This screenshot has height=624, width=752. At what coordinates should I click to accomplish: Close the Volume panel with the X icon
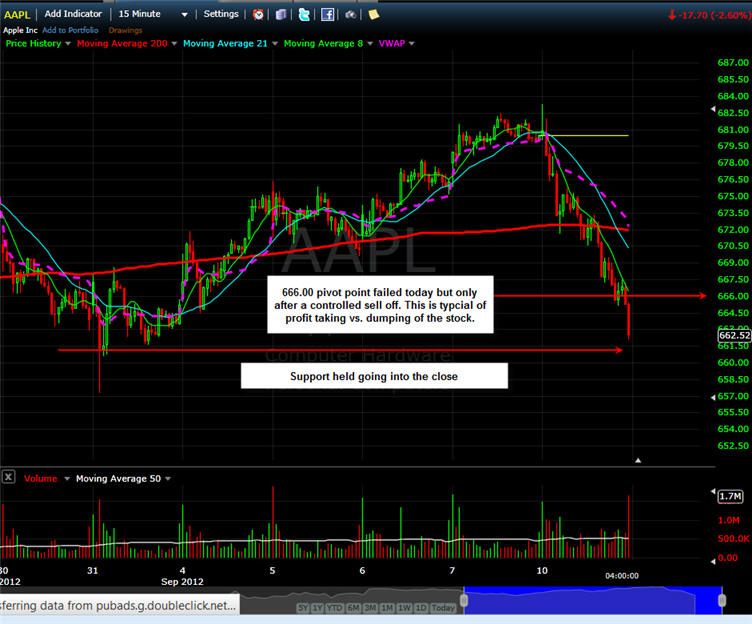pyautogui.click(x=8, y=477)
